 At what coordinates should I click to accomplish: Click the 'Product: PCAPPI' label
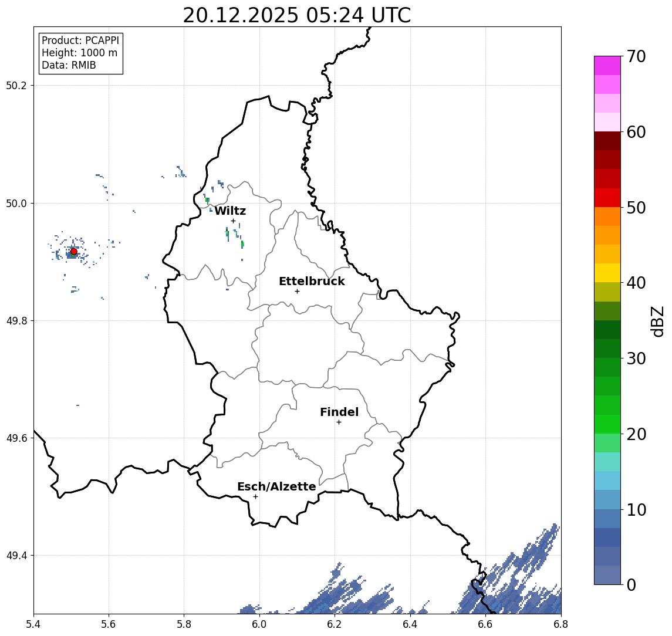(80, 40)
